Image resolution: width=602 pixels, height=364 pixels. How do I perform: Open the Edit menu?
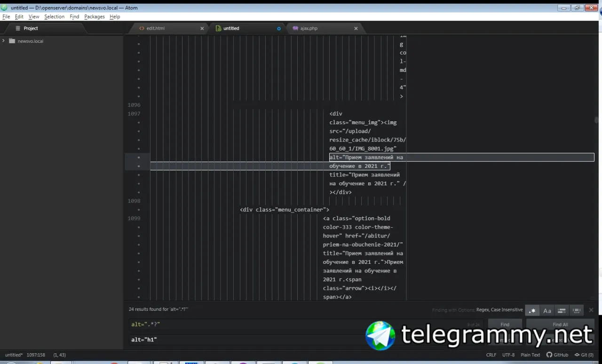pyautogui.click(x=19, y=16)
